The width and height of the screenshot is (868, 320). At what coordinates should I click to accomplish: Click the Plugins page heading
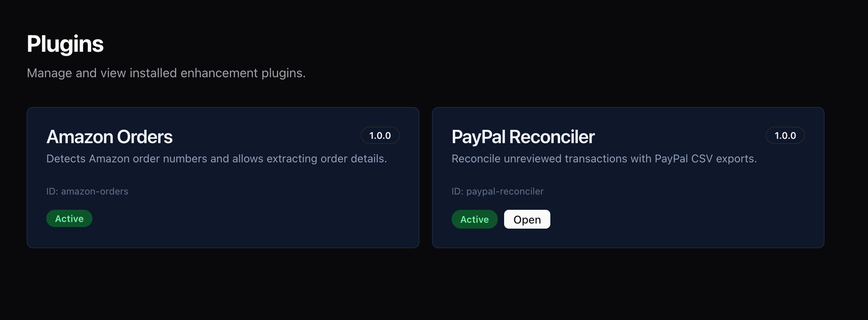65,44
